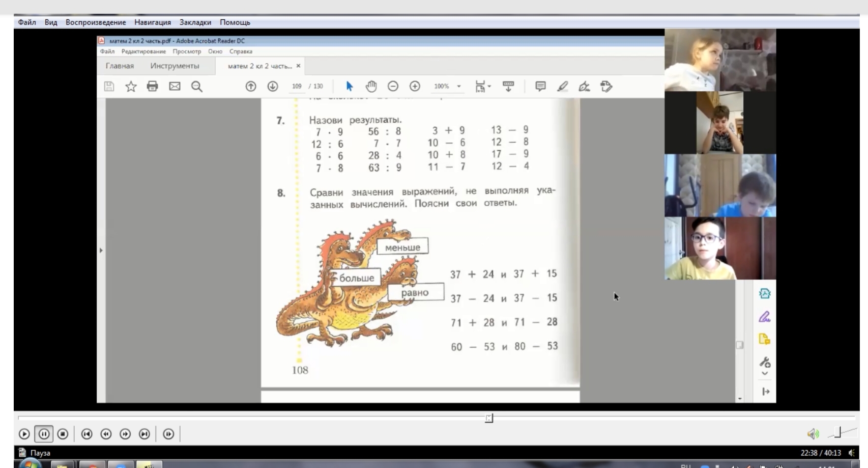868x468 pixels.
Task: Switch to the Инструменты tab
Action: [175, 66]
